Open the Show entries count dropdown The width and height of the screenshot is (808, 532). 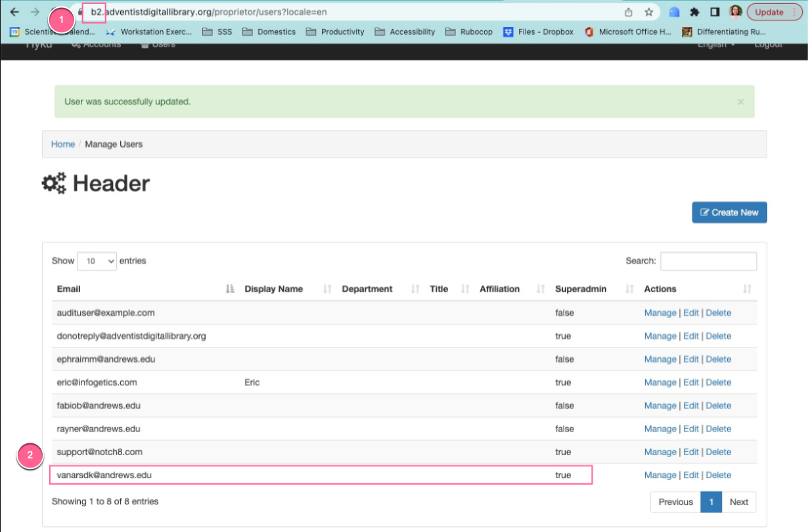[97, 261]
